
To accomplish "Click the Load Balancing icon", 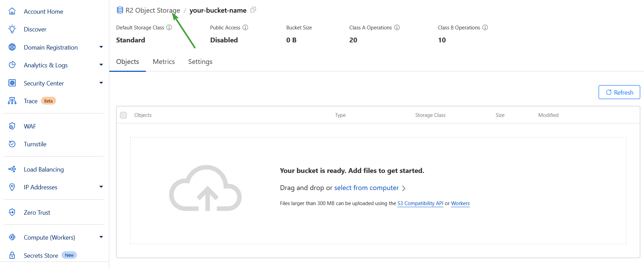I will pos(12,169).
